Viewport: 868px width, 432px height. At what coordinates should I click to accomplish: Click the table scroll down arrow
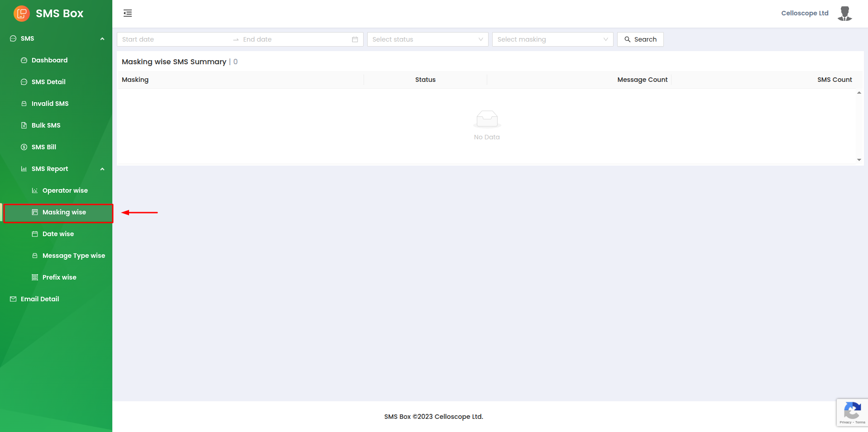coord(859,160)
